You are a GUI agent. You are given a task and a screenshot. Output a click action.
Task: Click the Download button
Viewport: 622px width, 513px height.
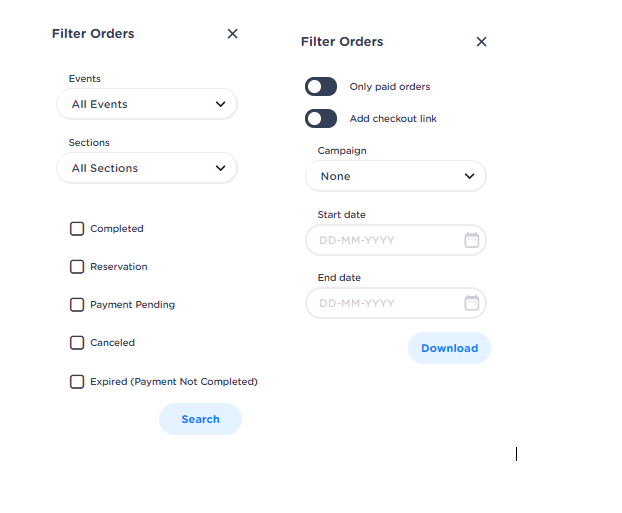coord(449,348)
